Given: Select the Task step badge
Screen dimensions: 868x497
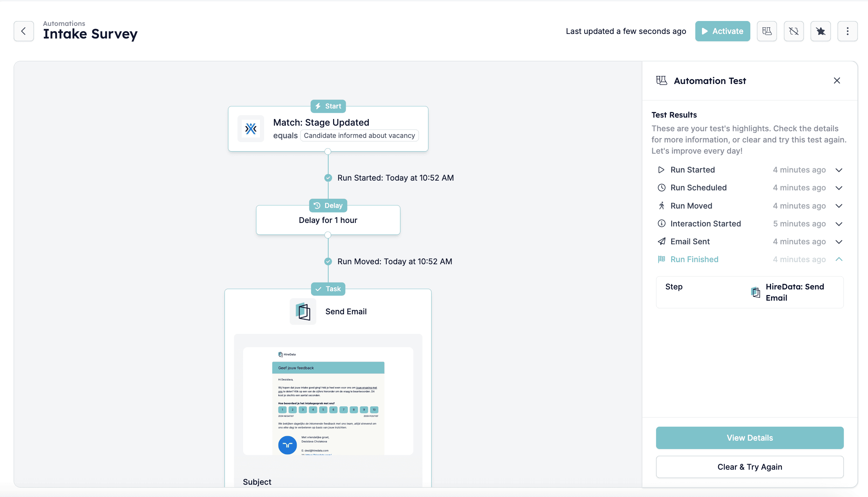Looking at the screenshot, I should tap(328, 289).
